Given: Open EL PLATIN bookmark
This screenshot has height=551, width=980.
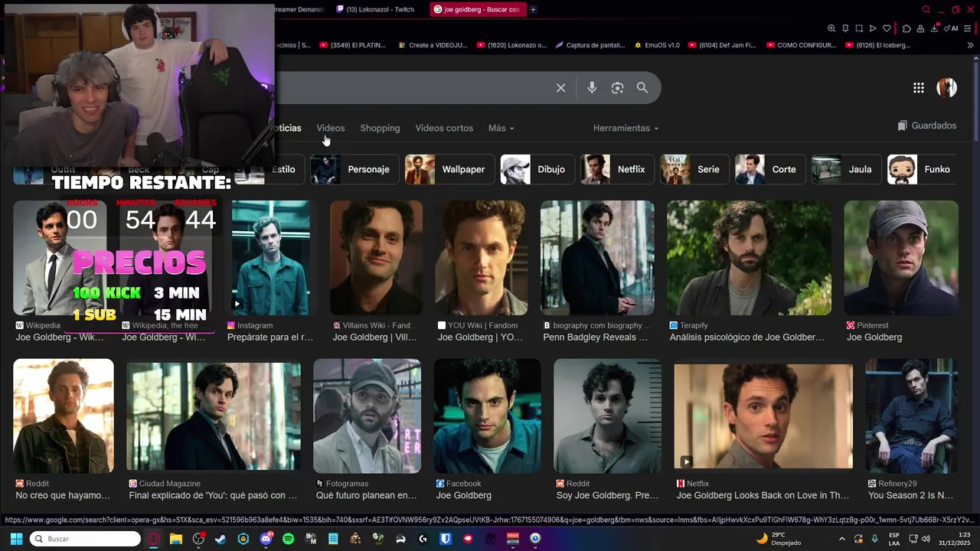Looking at the screenshot, I should (352, 45).
